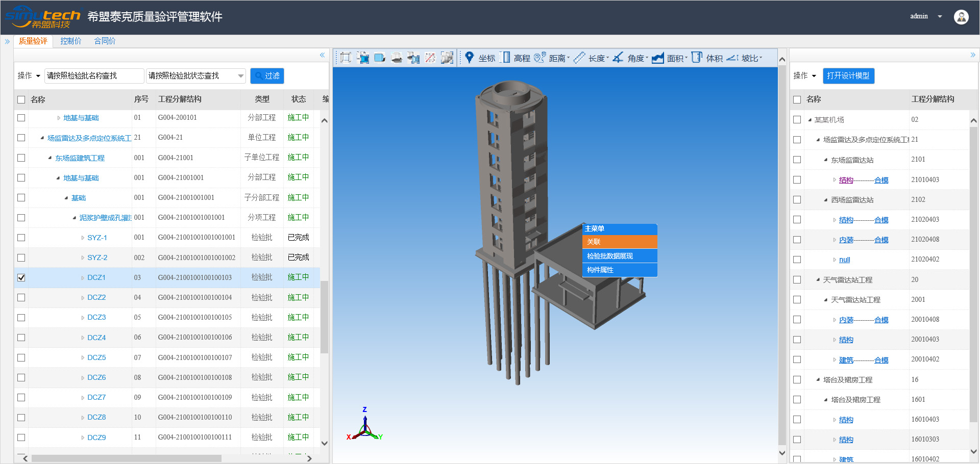Switch to the 控制价 tab
Image resolution: width=980 pixels, height=464 pixels.
[70, 41]
